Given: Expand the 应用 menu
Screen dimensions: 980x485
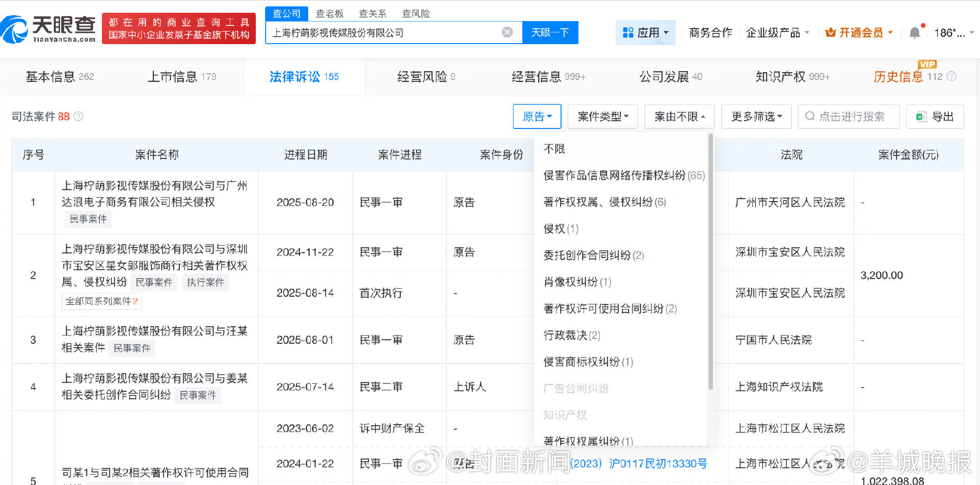Looking at the screenshot, I should 645,33.
